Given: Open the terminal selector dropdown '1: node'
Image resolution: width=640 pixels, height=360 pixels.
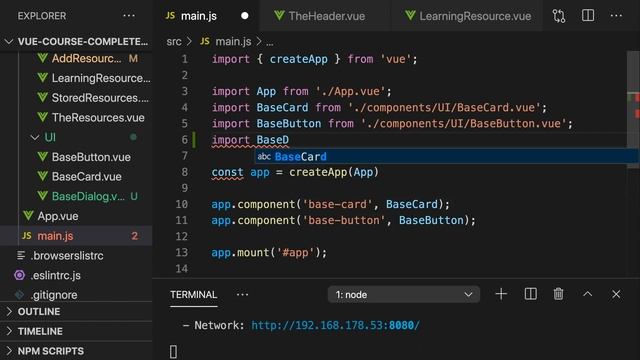Looking at the screenshot, I should pyautogui.click(x=404, y=294).
